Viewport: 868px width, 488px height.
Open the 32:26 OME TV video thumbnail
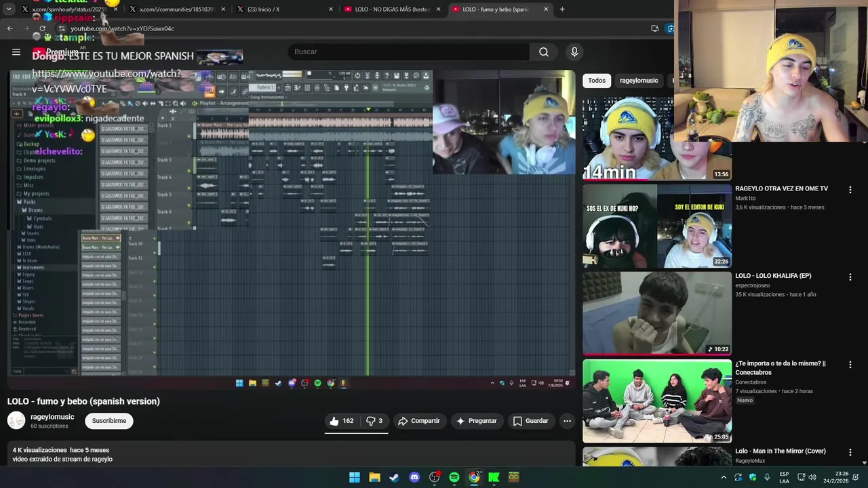[656, 226]
